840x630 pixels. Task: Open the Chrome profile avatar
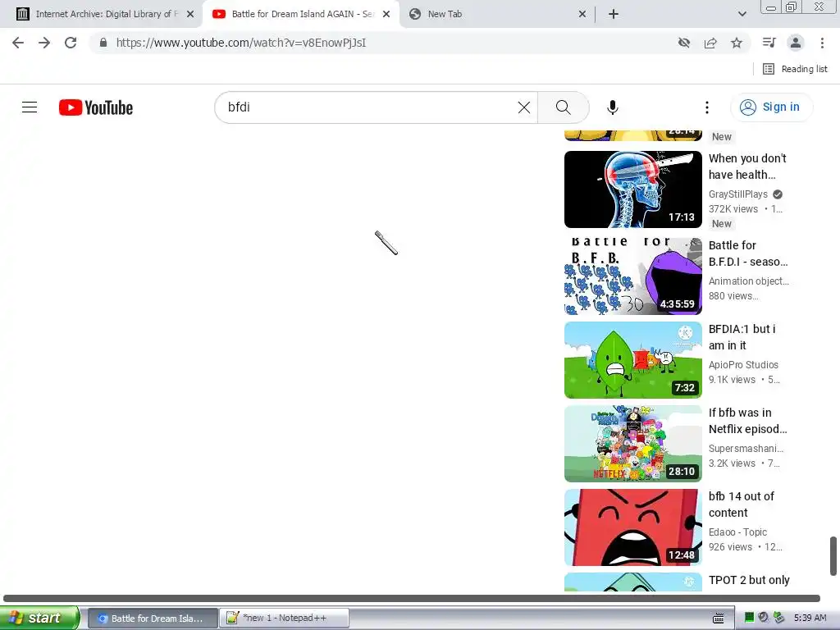(x=796, y=43)
